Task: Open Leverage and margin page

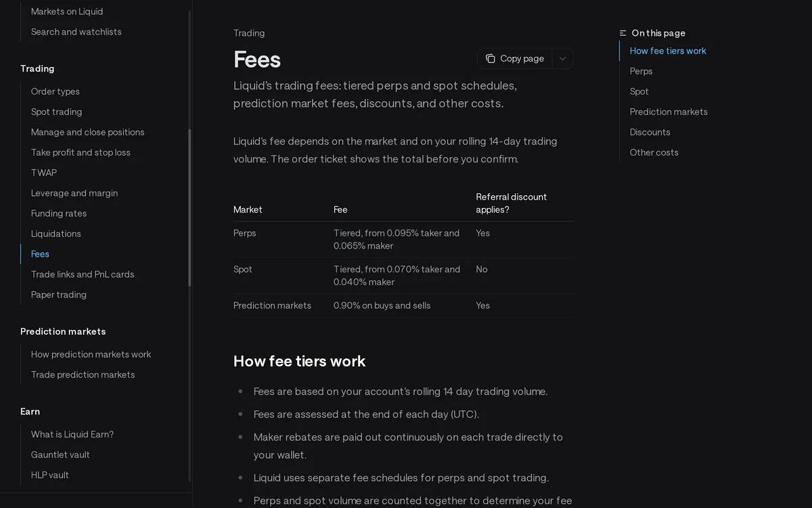Action: [x=74, y=193]
